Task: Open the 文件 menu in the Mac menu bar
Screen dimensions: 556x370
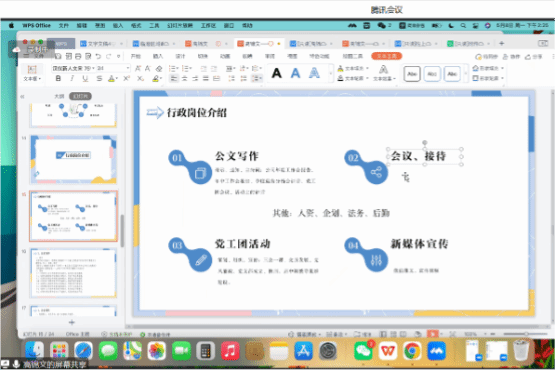Action: tap(64, 26)
